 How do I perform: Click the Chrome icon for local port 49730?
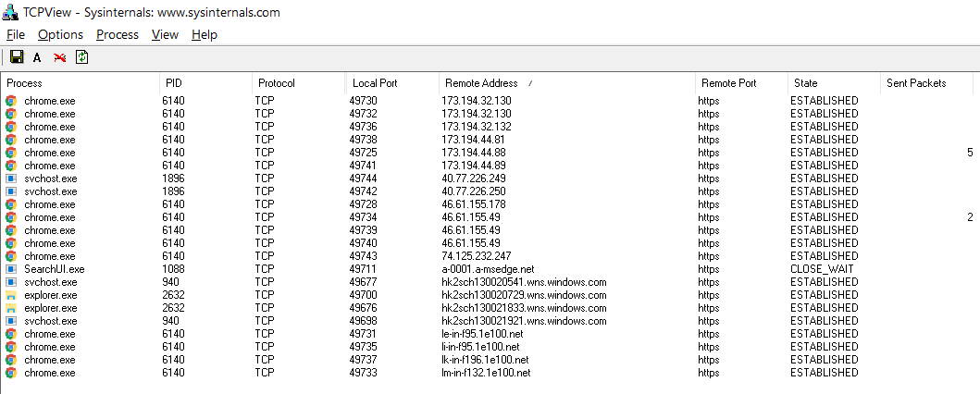11,101
